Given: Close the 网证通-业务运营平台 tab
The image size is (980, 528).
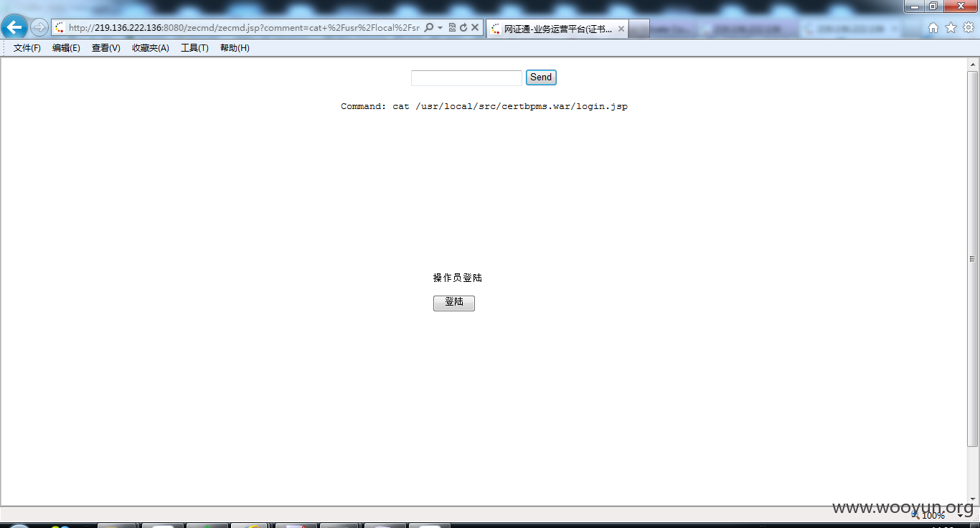Looking at the screenshot, I should point(621,29).
